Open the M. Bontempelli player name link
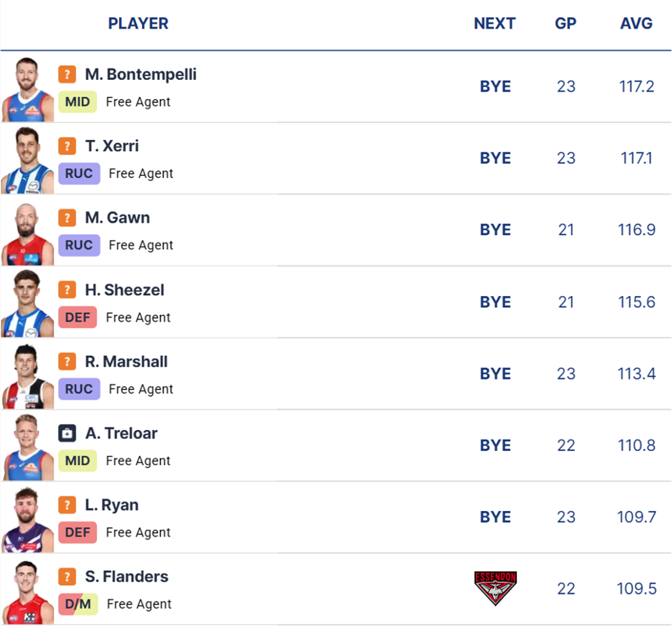The width and height of the screenshot is (672, 626). (x=141, y=74)
